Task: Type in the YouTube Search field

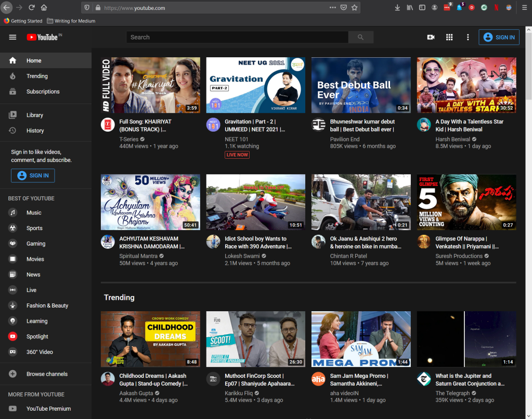Action: pos(237,37)
